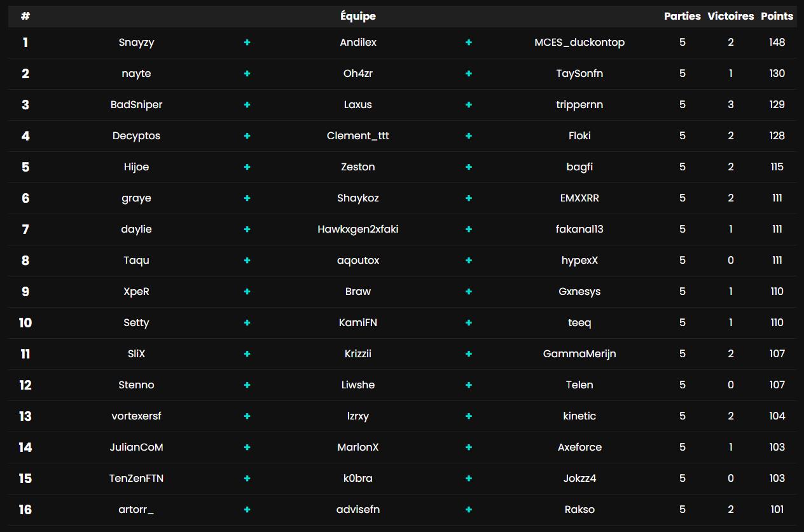Click the GammaMerijn player name
Screen dimensions: 804x532
coord(579,353)
